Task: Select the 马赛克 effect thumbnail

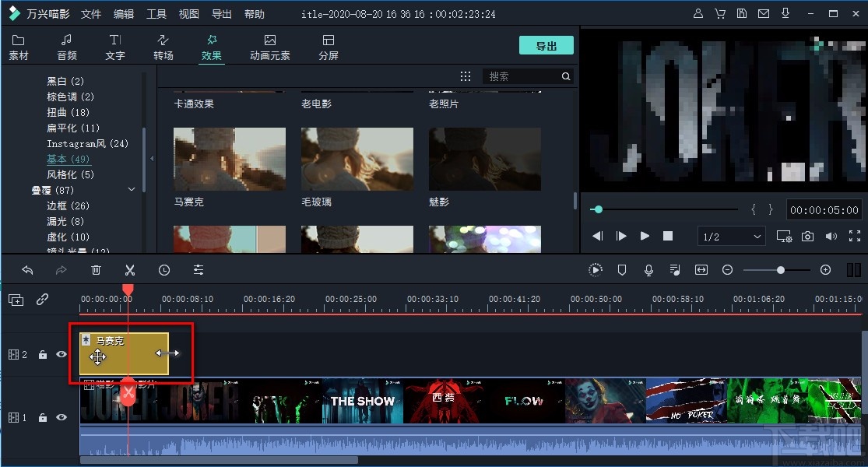Action: (229, 158)
